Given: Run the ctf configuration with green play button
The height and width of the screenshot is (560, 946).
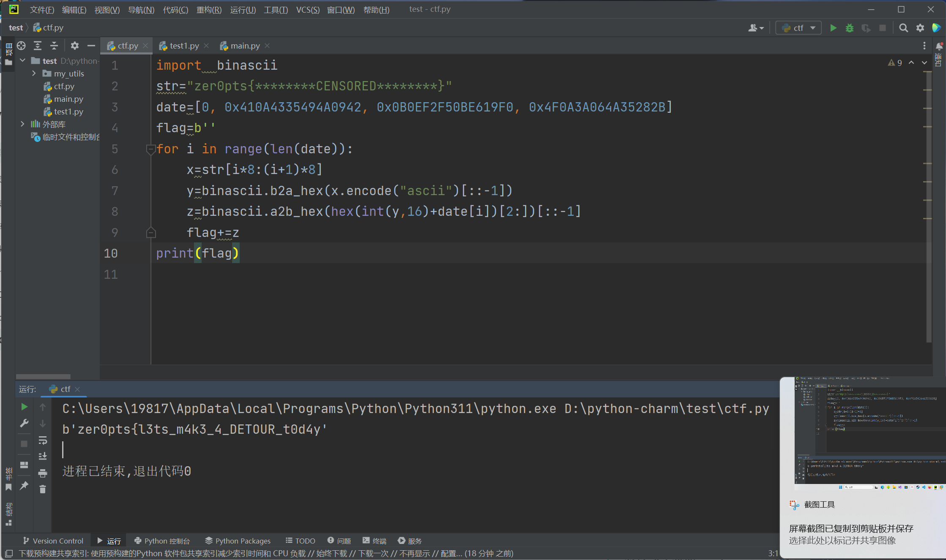Looking at the screenshot, I should pyautogui.click(x=833, y=28).
